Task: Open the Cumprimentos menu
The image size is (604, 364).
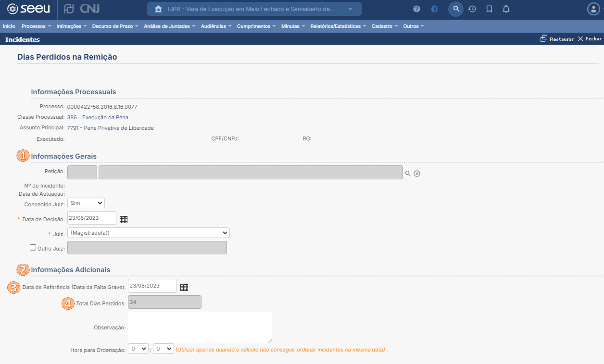Action: 256,26
